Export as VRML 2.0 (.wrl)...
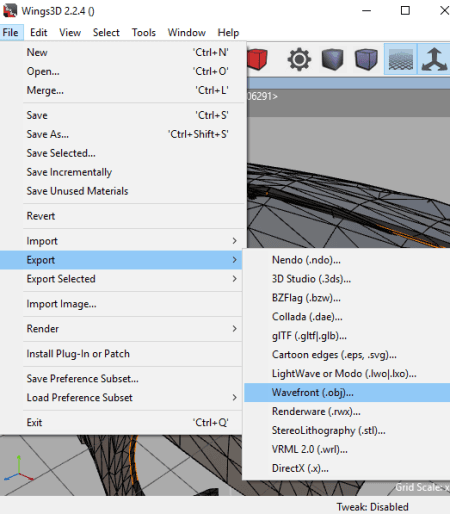The height and width of the screenshot is (514, 450). point(347,450)
